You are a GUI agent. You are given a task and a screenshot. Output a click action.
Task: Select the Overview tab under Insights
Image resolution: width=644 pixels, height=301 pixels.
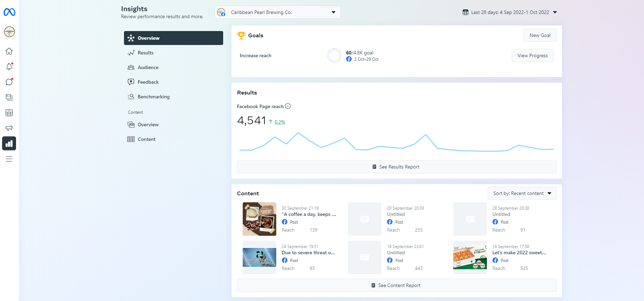pyautogui.click(x=174, y=38)
